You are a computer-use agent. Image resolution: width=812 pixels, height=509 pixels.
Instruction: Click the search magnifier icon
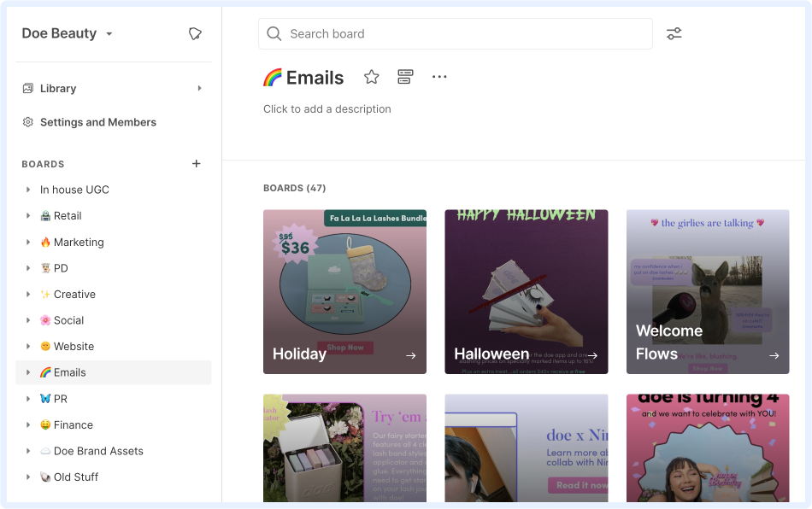(274, 33)
